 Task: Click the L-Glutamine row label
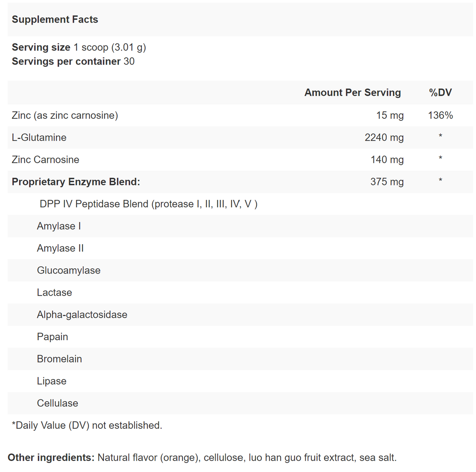click(39, 138)
